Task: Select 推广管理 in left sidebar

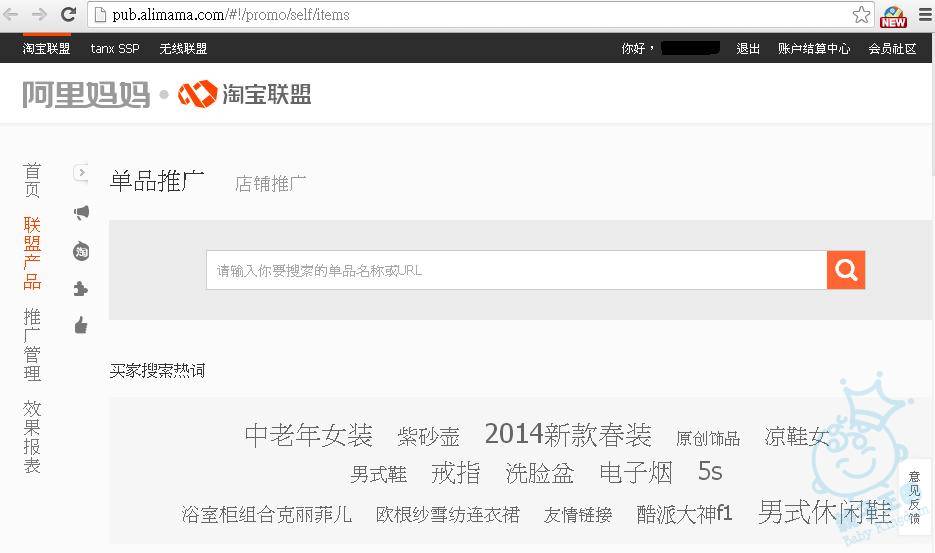Action: (x=32, y=345)
